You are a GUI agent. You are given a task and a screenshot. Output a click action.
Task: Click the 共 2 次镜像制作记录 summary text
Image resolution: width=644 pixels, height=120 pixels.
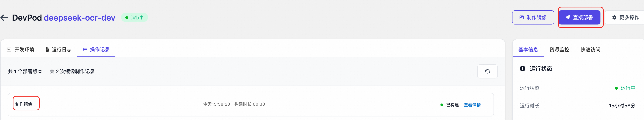(x=72, y=71)
